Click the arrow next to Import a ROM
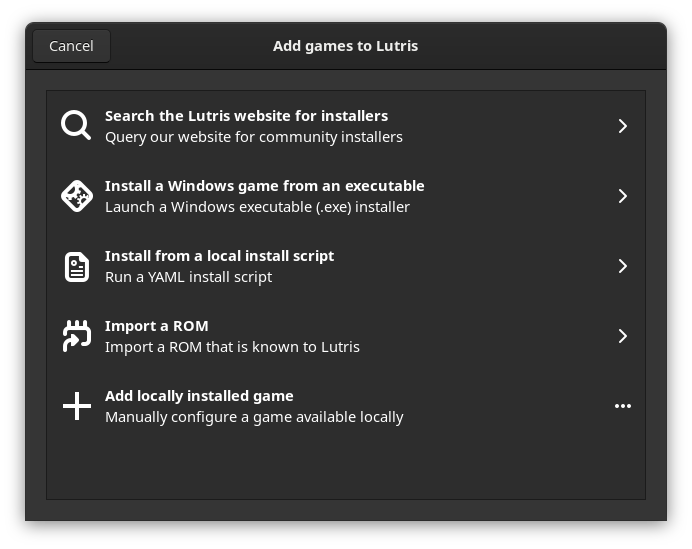 622,336
